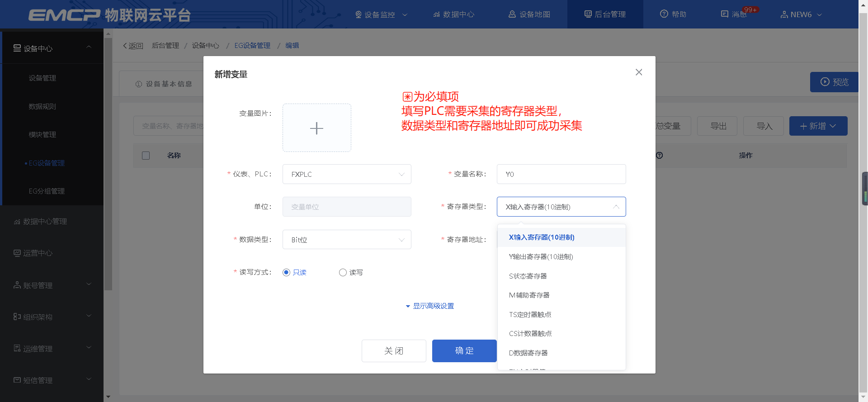Click the 确定 confirm button

coord(464,351)
